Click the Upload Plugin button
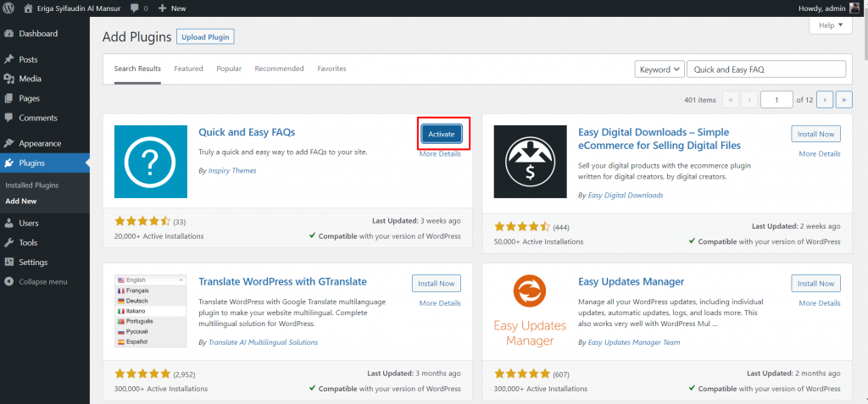Viewport: 868px width, 404px height. point(205,37)
